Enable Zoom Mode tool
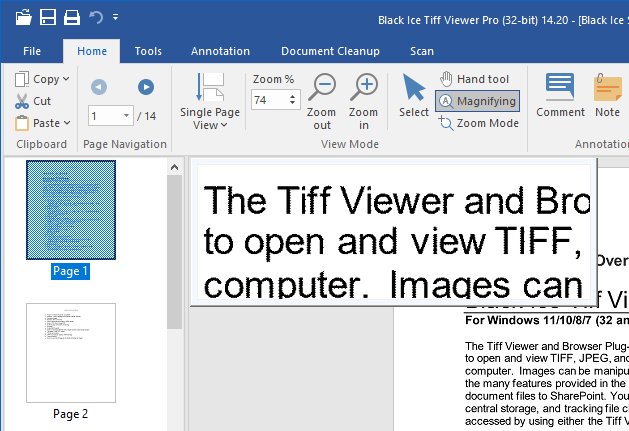The height and width of the screenshot is (431, 629). tap(478, 123)
